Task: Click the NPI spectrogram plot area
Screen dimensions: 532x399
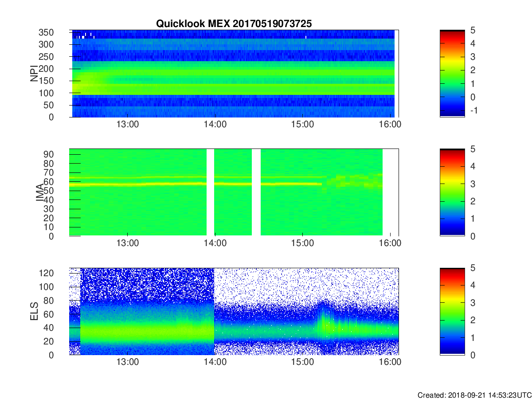Action: coord(234,74)
